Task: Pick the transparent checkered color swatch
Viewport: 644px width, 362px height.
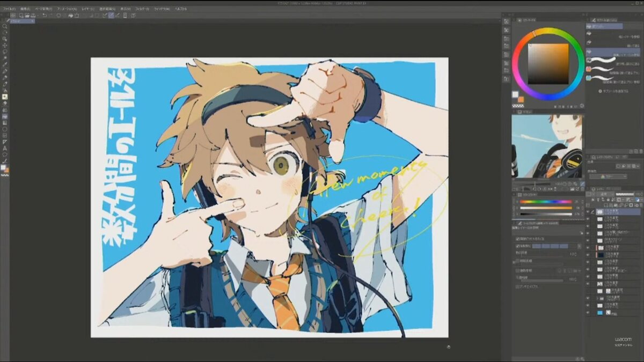Action: [x=518, y=105]
